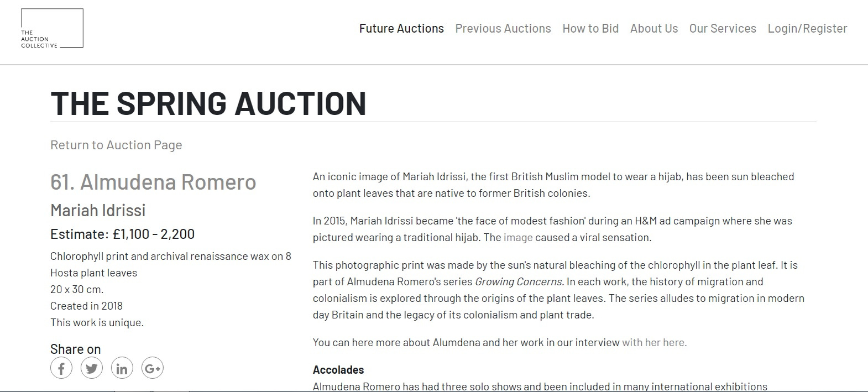Click Login/Register link
Viewport: 868px width, 392px height.
click(x=807, y=29)
